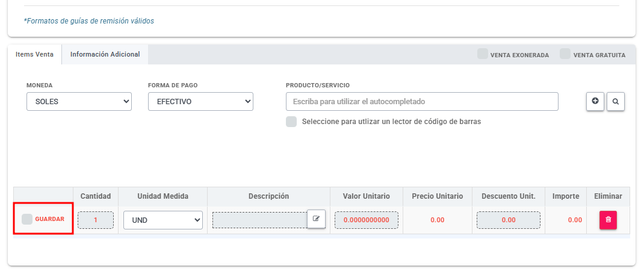Image resolution: width=644 pixels, height=271 pixels.
Task: Click the plus icon to add product
Action: pos(595,101)
